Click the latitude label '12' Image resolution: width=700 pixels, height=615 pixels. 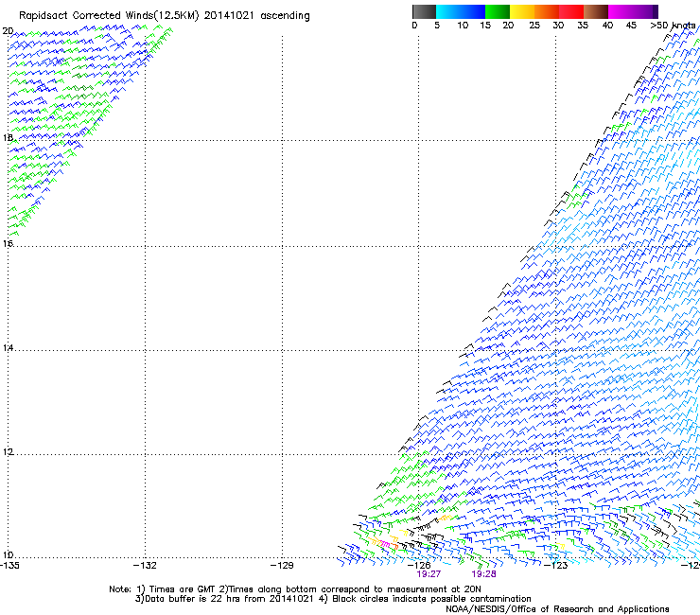(8, 452)
